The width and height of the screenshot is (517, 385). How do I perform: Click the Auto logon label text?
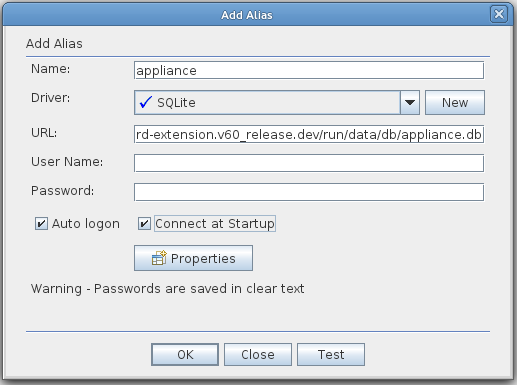86,223
